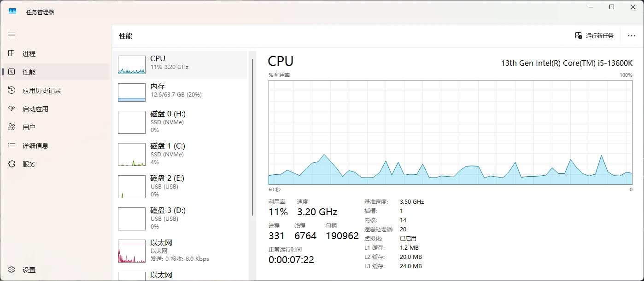Select the 启动应用 startup apps icon
Viewport: 644px width, 281px height.
click(x=12, y=109)
